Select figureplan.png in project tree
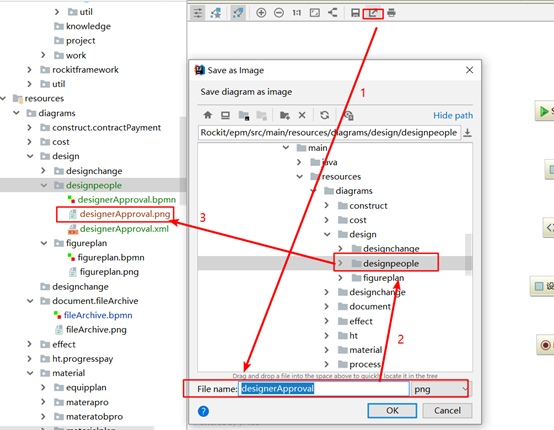The height and width of the screenshot is (430, 554). pyautogui.click(x=109, y=272)
